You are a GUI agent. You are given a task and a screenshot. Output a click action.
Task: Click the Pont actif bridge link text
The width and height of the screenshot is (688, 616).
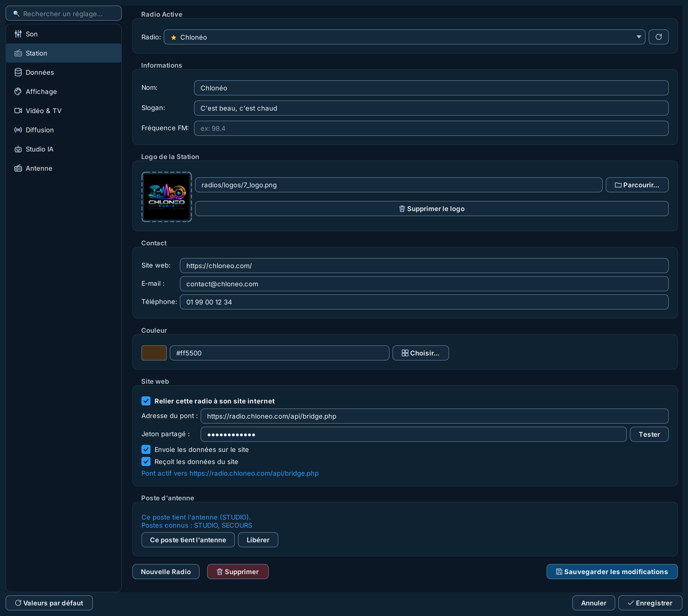[230, 473]
